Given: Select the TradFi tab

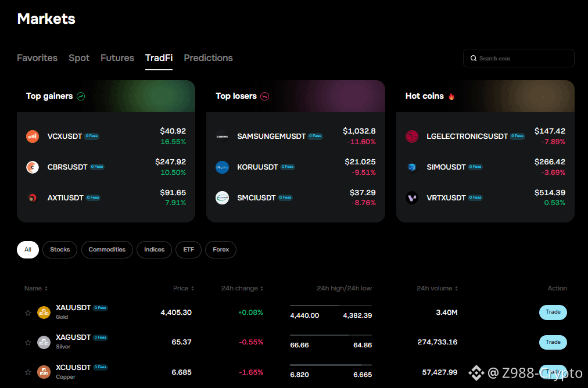Looking at the screenshot, I should [x=159, y=58].
